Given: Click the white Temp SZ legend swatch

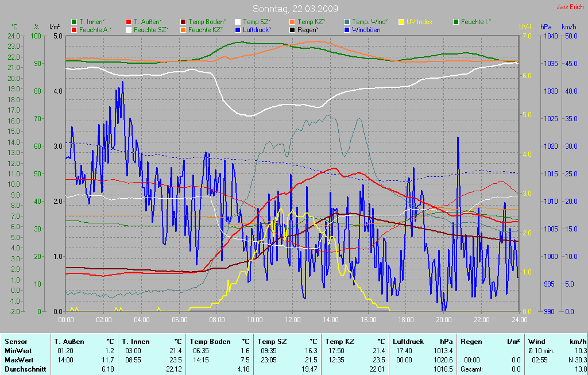Looking at the screenshot, I should [238, 22].
